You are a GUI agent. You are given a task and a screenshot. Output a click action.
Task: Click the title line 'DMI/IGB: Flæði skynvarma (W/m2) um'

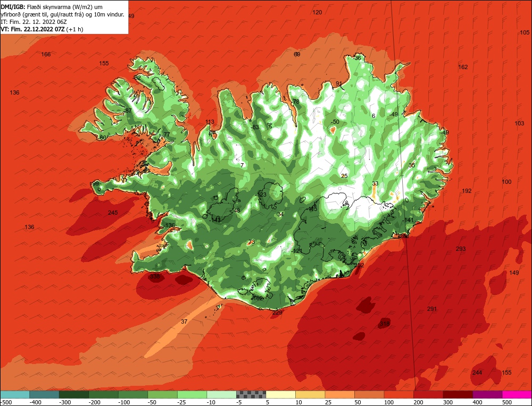pyautogui.click(x=52, y=7)
